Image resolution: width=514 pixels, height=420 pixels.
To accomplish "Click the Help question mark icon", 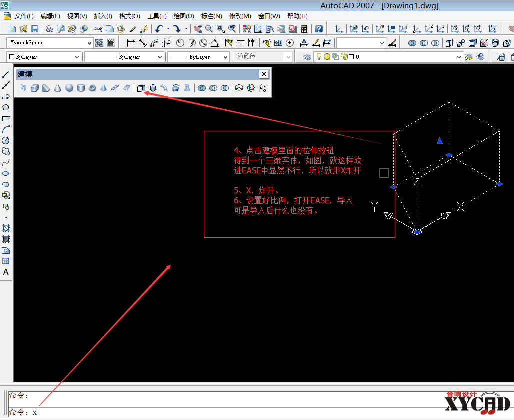I will point(319,29).
